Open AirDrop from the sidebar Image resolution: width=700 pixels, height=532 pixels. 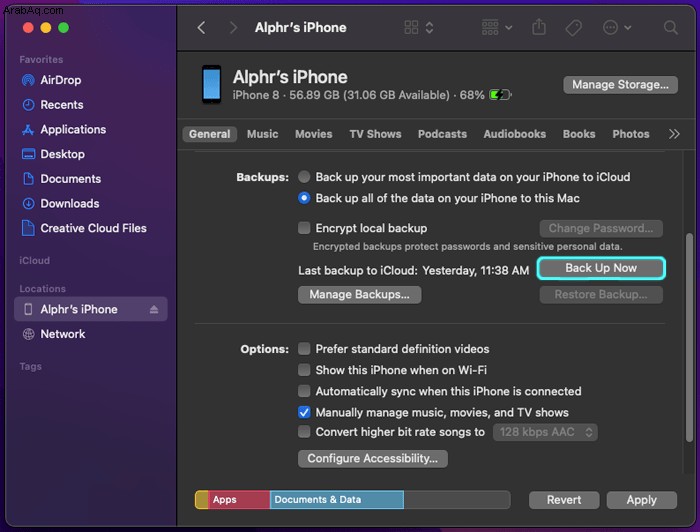[x=61, y=80]
